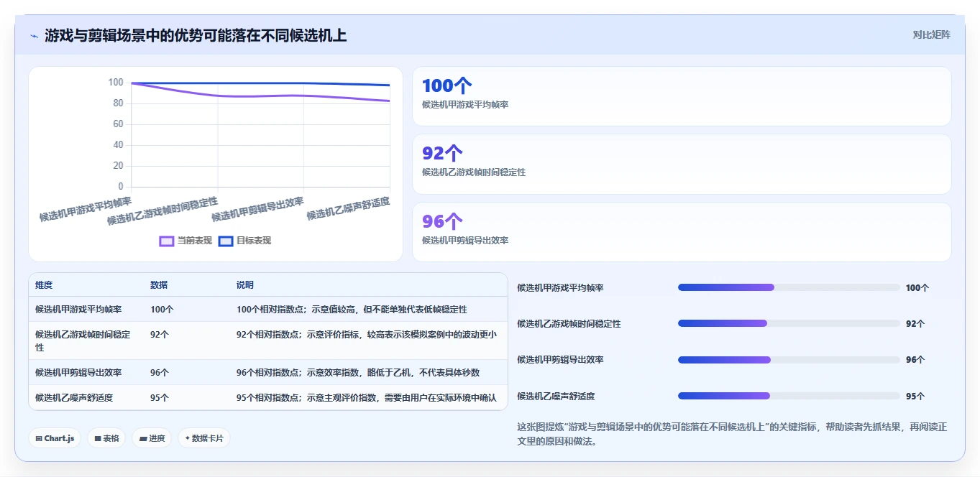The image size is (980, 477).
Task: Click the 92个 value beside the progress bar
Action: (x=915, y=323)
